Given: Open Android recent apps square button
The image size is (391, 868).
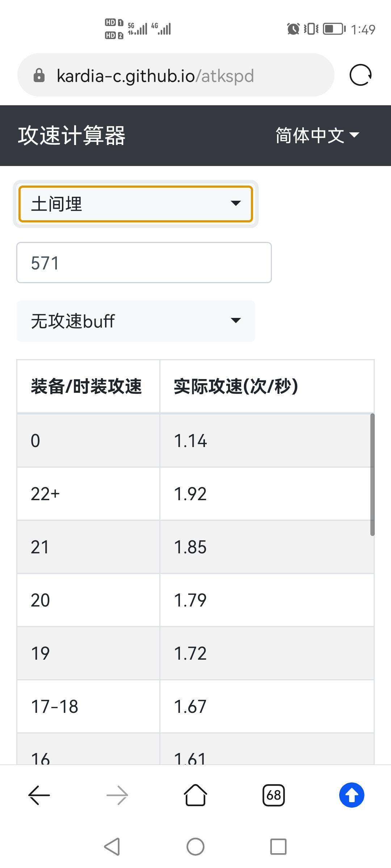Looking at the screenshot, I should [278, 847].
